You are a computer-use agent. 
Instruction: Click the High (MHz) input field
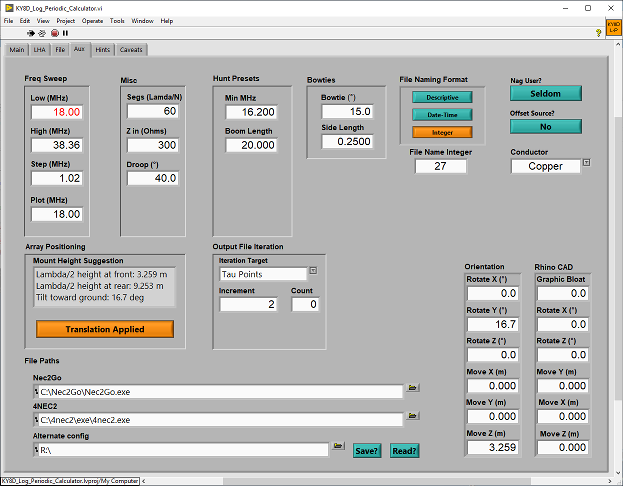(57, 145)
